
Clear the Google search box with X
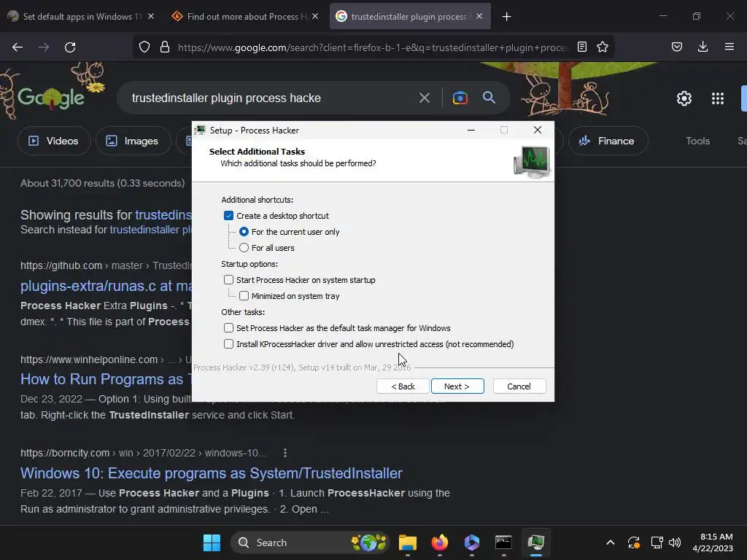[425, 98]
